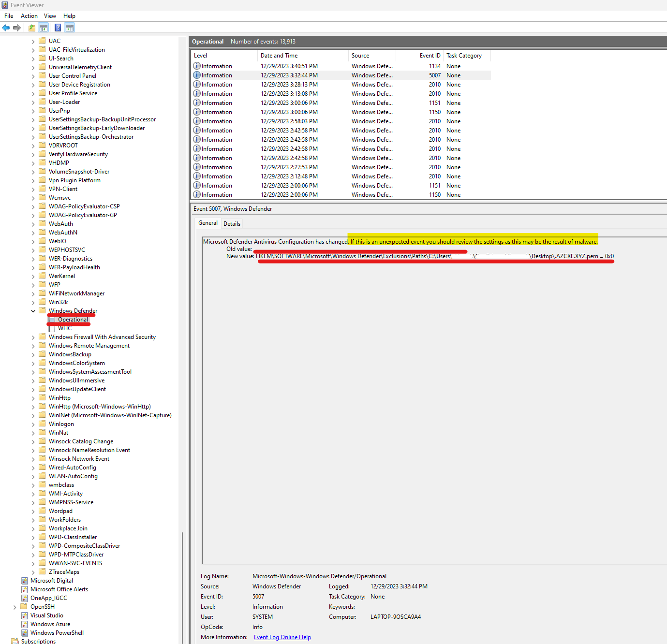
Task: Select the event logged at 3:13:08 PM
Action: coord(341,94)
